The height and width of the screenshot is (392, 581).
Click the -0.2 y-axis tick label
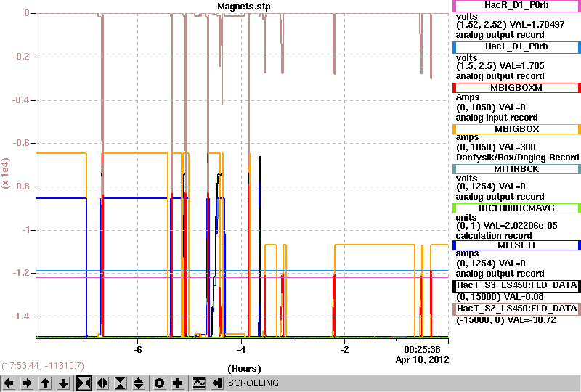pyautogui.click(x=21, y=57)
